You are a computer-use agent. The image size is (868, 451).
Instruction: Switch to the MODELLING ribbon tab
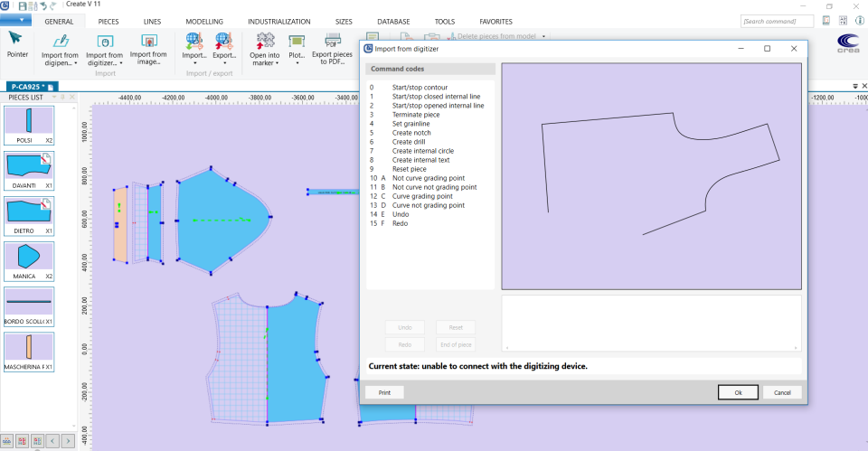(x=204, y=21)
